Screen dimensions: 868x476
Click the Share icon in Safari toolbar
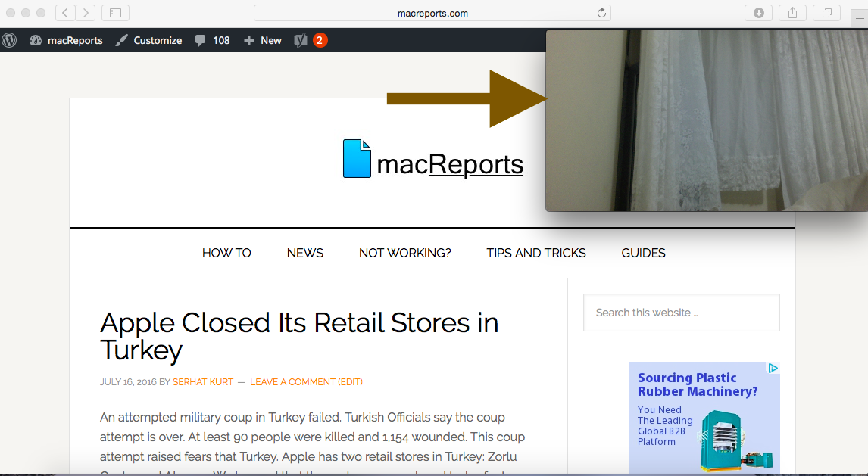pos(793,13)
